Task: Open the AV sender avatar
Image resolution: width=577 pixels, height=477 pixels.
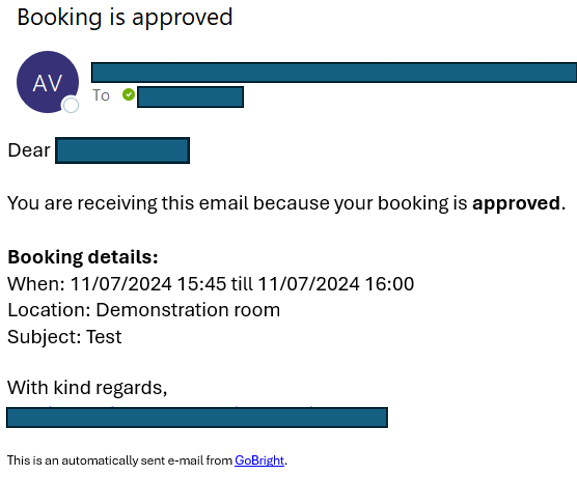Action: pyautogui.click(x=47, y=82)
